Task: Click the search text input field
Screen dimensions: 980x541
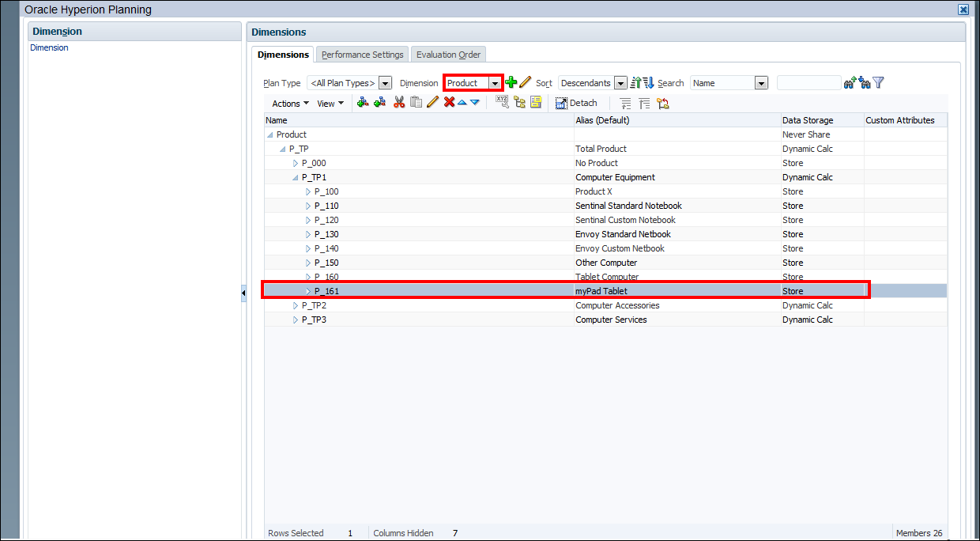Action: click(809, 83)
